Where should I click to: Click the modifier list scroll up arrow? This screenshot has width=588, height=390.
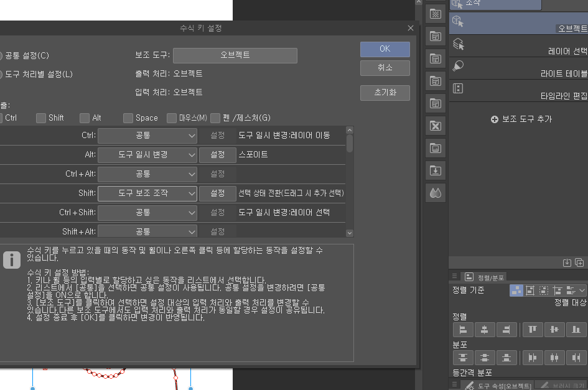350,130
